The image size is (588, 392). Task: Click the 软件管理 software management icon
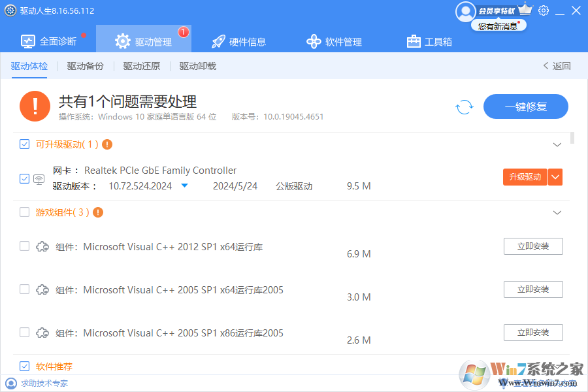tap(313, 41)
